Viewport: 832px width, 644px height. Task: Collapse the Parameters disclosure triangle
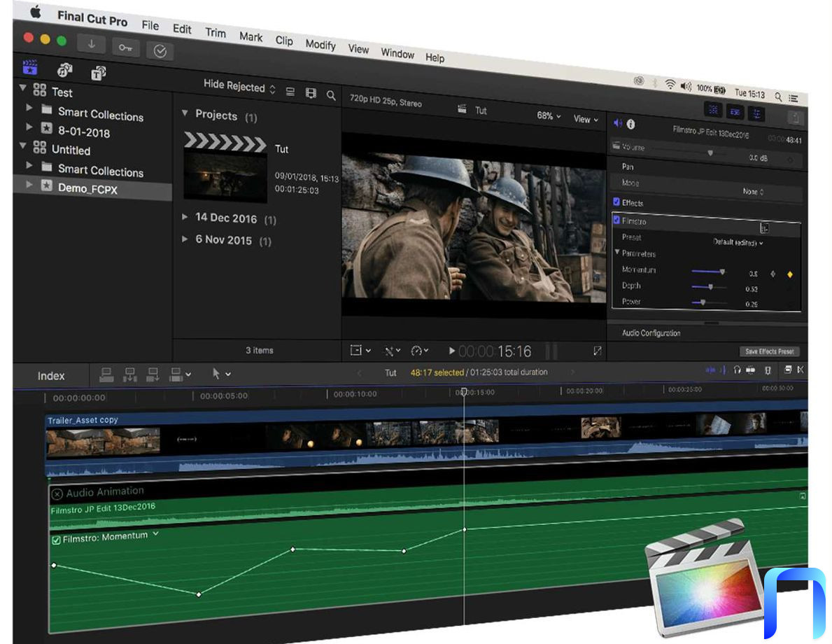[617, 252]
